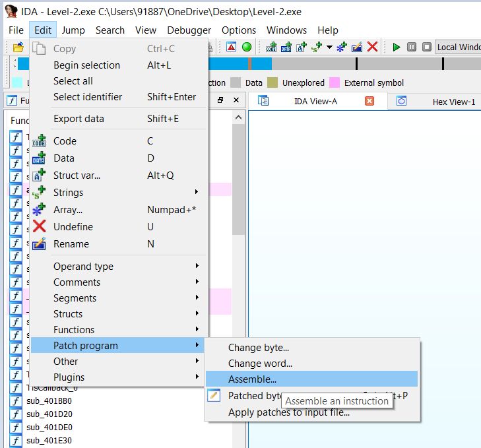Click the toolbar Strings icon
This screenshot has height=448, width=481.
tap(317, 47)
